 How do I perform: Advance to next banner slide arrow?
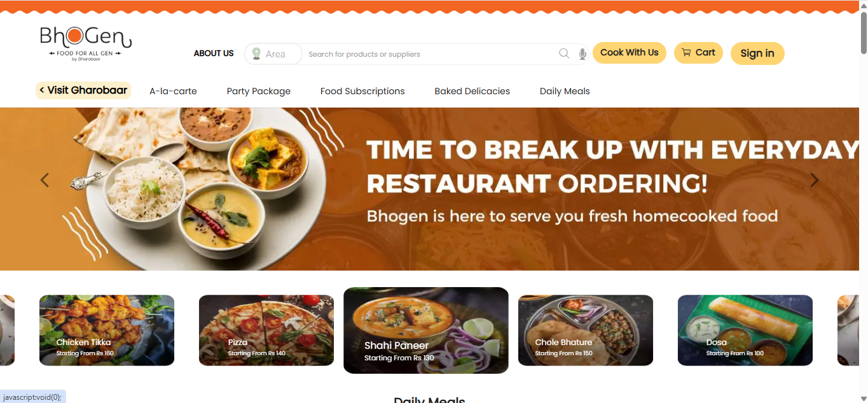[814, 180]
